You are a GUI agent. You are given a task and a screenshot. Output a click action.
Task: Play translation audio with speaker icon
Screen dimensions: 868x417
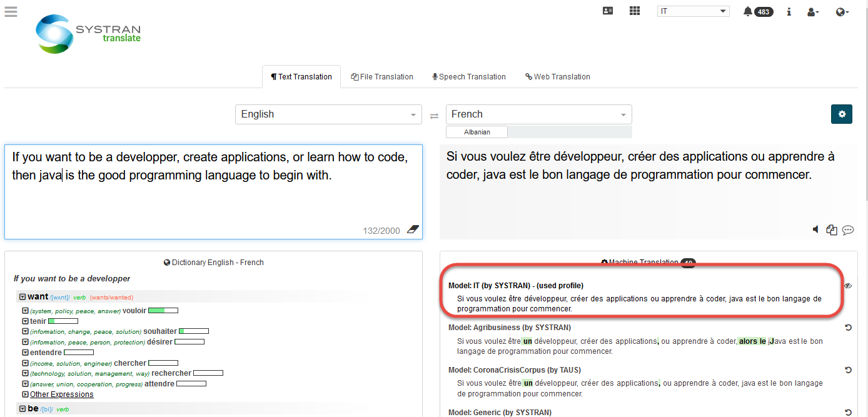(x=815, y=229)
